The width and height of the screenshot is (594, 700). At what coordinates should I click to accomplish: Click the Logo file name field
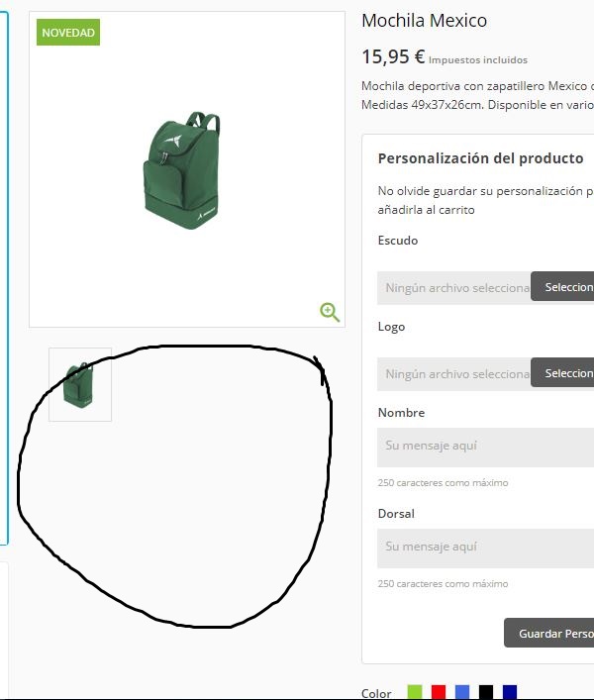[x=454, y=374]
